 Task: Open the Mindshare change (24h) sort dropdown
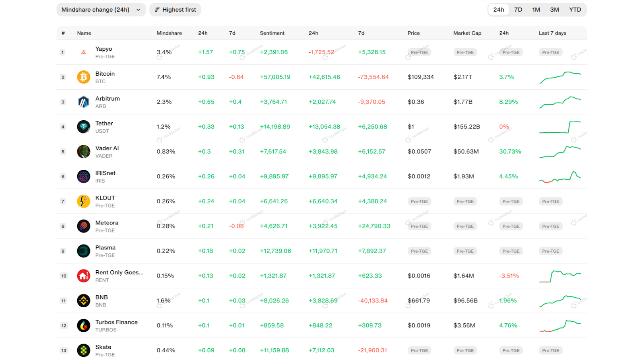[101, 10]
